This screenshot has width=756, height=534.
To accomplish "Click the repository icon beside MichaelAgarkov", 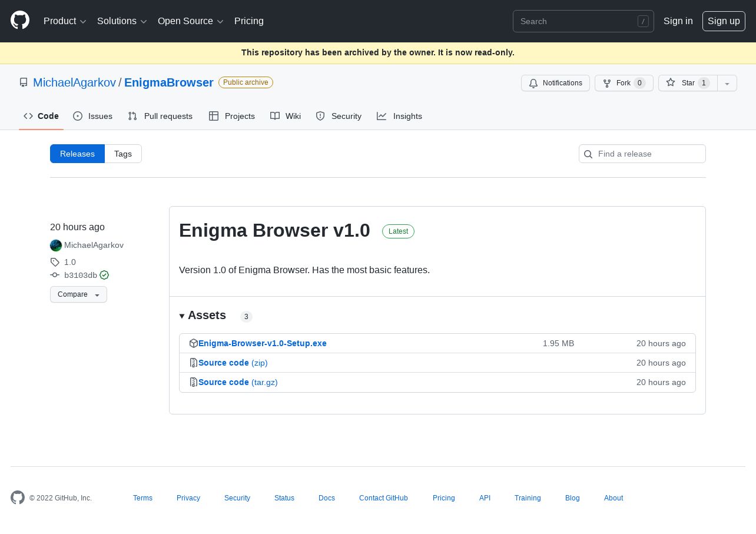I will point(24,82).
